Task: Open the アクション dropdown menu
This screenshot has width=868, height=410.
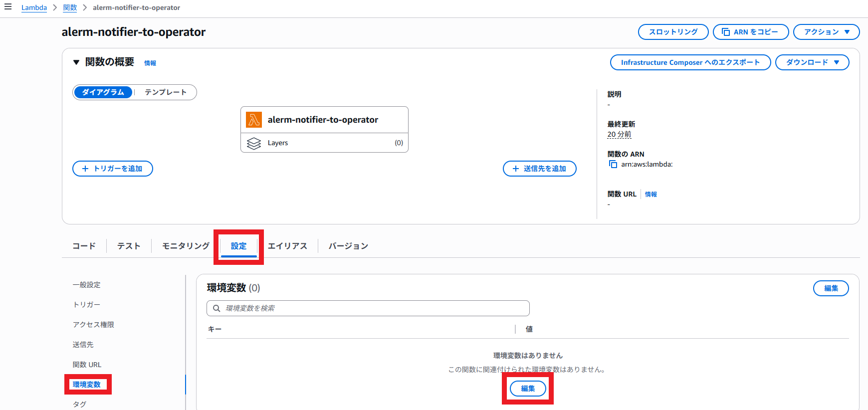Action: [826, 32]
